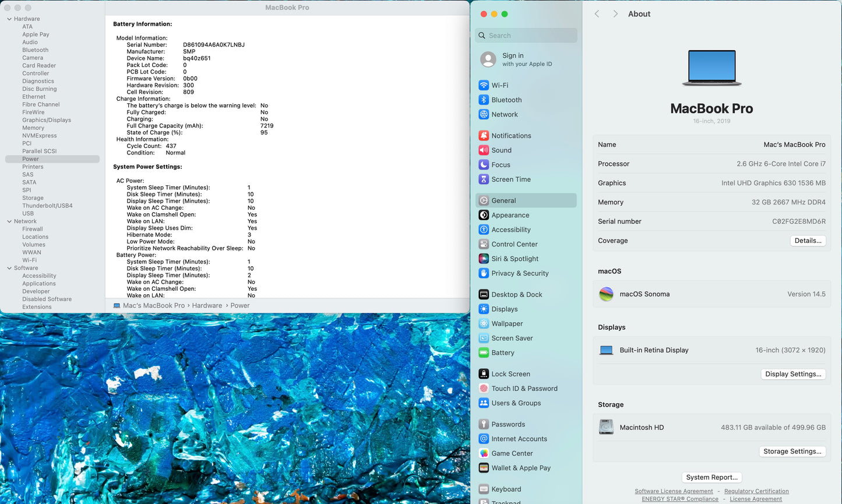The image size is (842, 504).
Task: Click the Touch ID & Password fingerprint icon
Action: click(484, 389)
